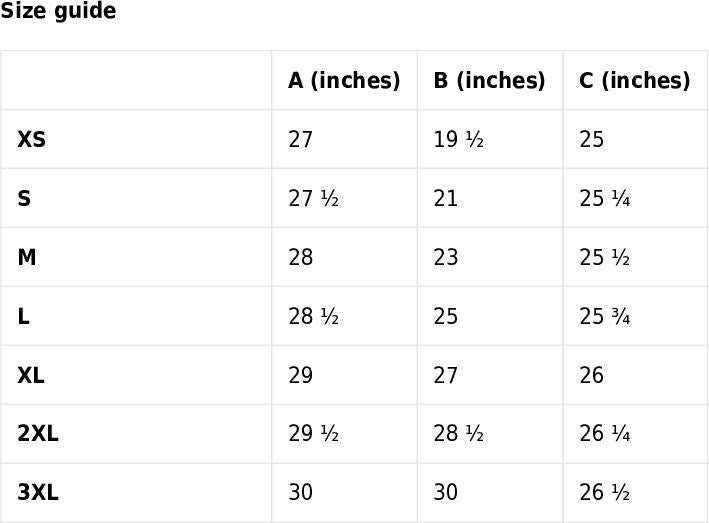
Task: Select the 28 ½ value in 2XL row
Action: (x=458, y=433)
